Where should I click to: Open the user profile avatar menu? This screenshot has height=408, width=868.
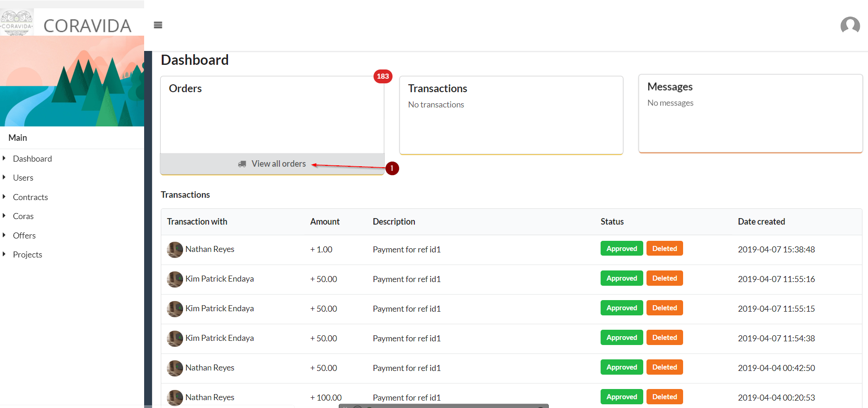(x=850, y=25)
